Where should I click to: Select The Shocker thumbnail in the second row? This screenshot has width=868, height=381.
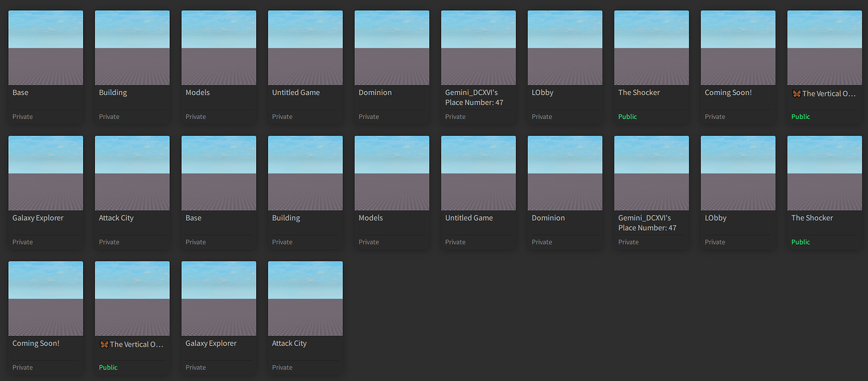tap(824, 172)
